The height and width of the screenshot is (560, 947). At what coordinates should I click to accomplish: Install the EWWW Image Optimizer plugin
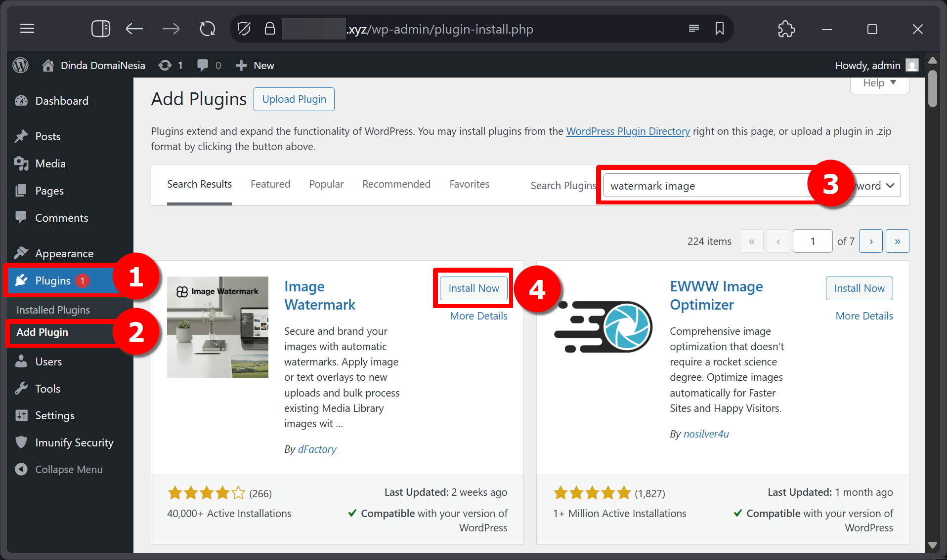(x=859, y=288)
